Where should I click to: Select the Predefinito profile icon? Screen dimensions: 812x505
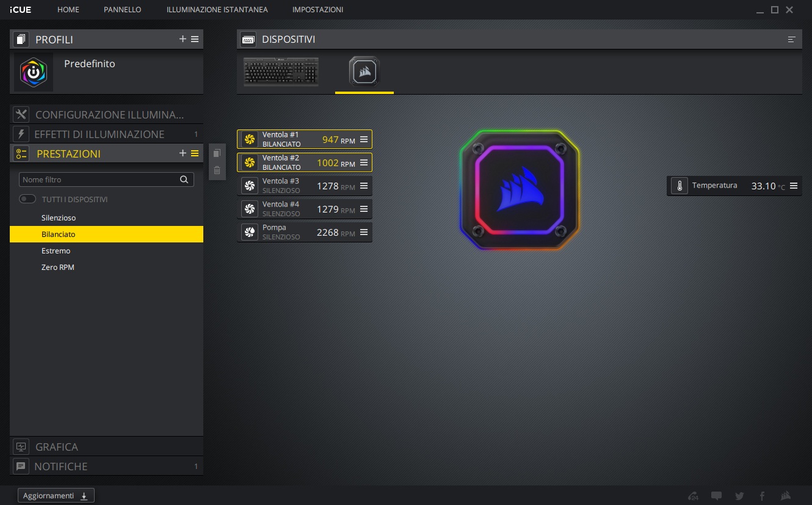(x=34, y=72)
